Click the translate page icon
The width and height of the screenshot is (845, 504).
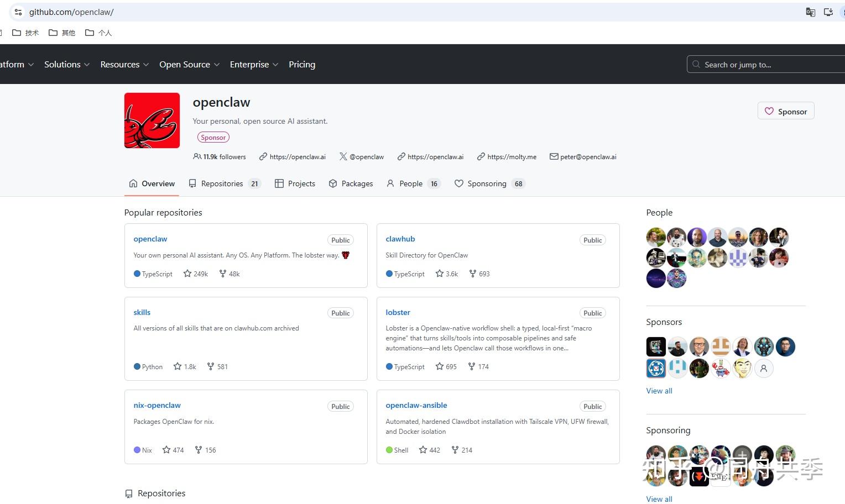coord(811,12)
